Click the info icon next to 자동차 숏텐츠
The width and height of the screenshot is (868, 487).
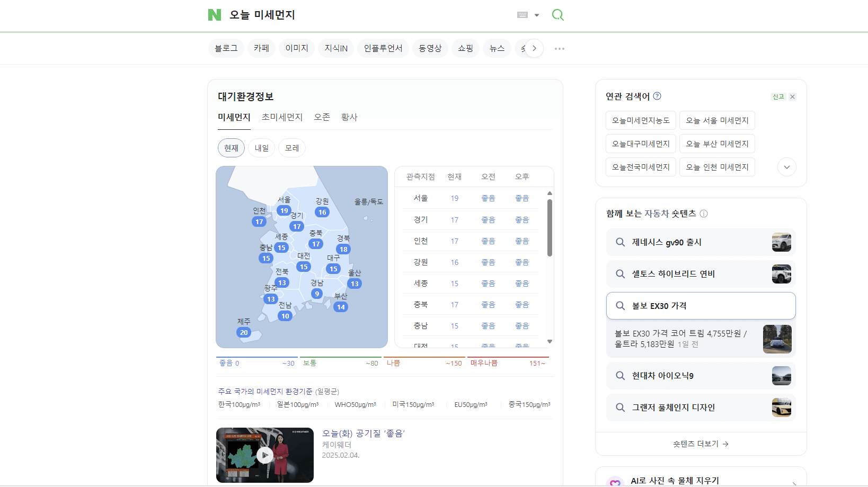704,214
